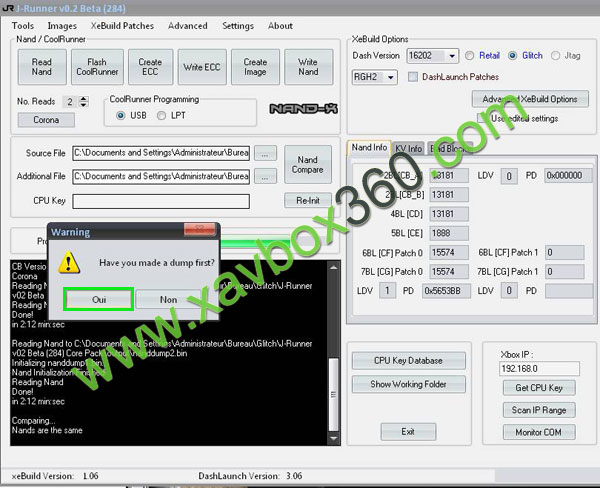600x488 pixels.
Task: Switch to the Nand Info tab
Action: (x=369, y=147)
